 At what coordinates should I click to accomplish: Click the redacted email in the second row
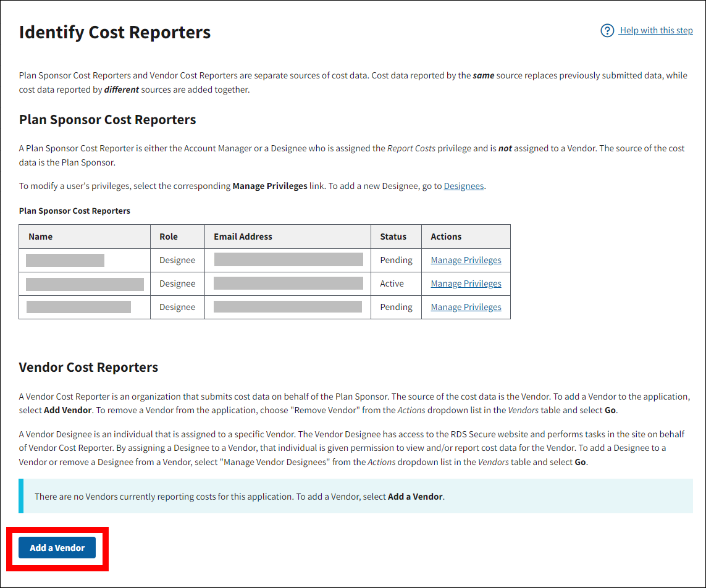288,284
